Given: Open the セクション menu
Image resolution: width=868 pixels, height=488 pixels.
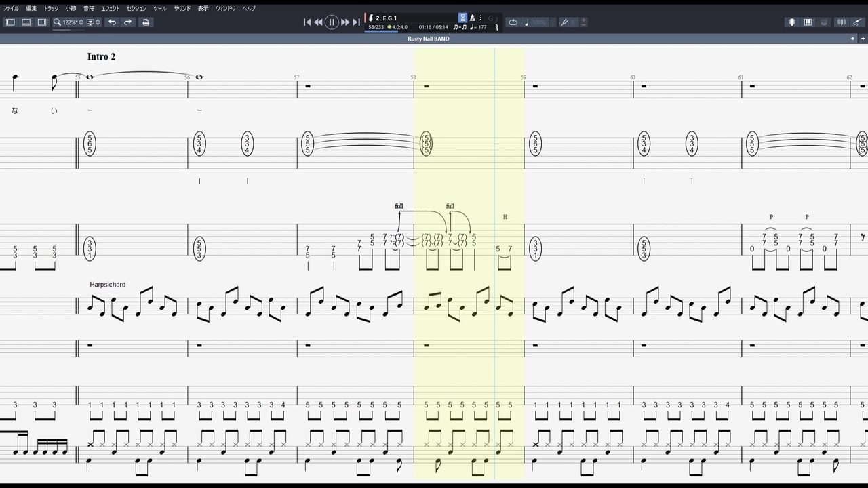Looking at the screenshot, I should click(x=136, y=8).
